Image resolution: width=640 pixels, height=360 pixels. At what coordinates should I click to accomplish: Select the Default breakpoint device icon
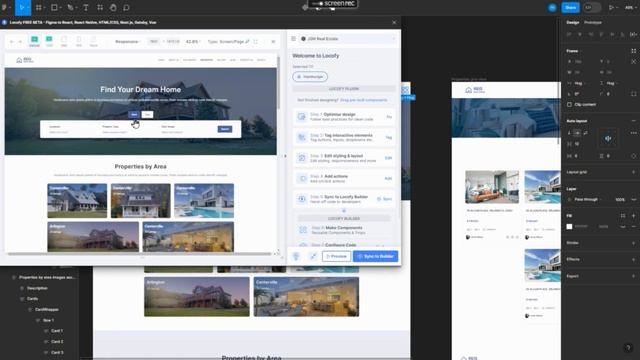click(x=34, y=40)
